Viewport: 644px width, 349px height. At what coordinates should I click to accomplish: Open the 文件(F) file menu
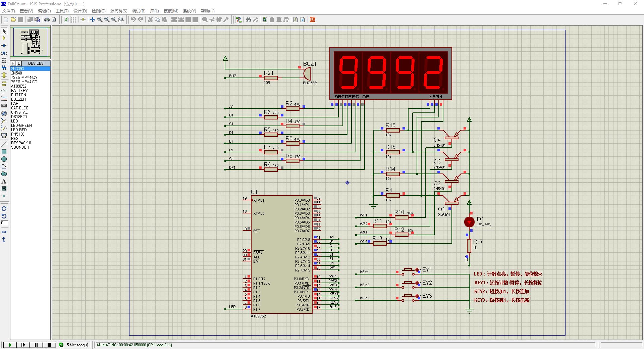coord(9,11)
